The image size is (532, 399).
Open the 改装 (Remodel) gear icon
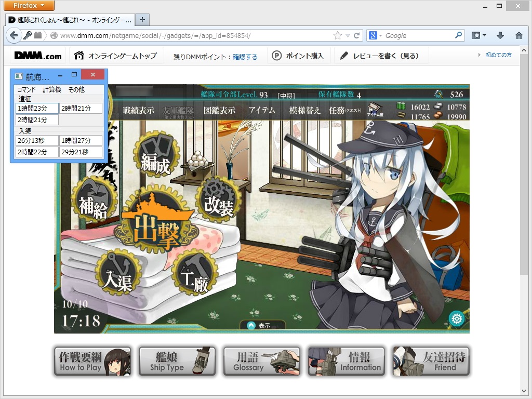(x=219, y=199)
